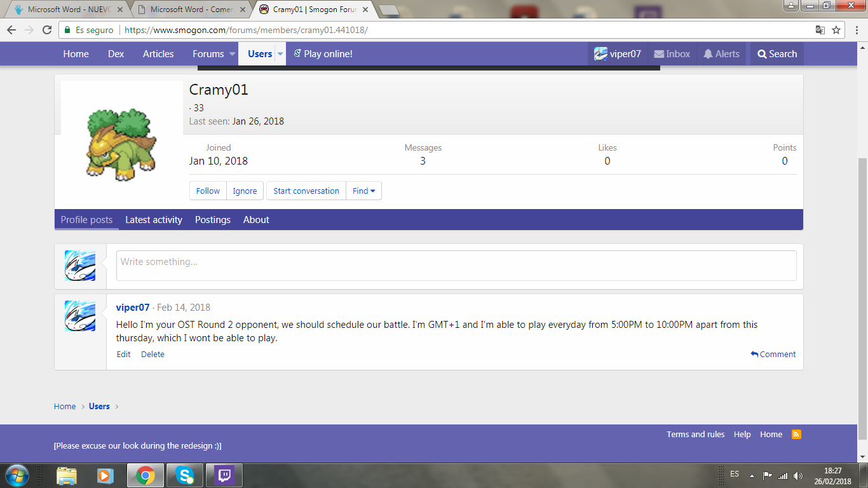Switch to the Latest activity tab
The width and height of the screenshot is (868, 488).
pyautogui.click(x=154, y=220)
